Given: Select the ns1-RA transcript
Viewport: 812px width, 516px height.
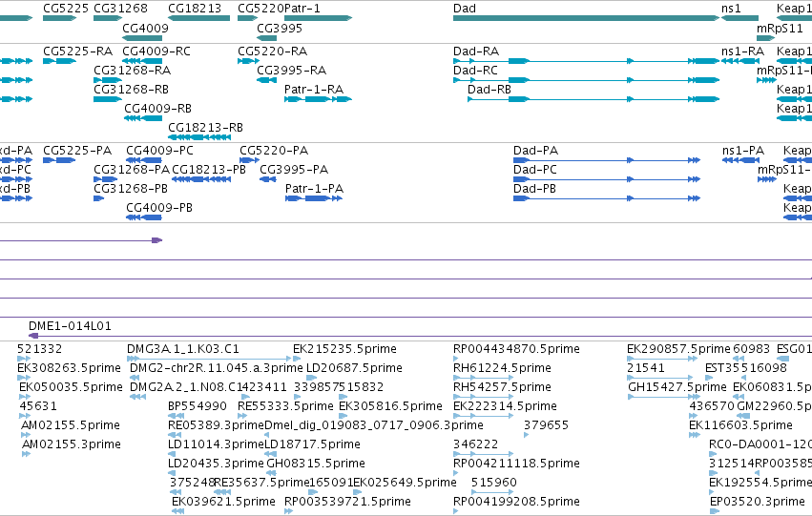Looking at the screenshot, I should click(x=740, y=61).
